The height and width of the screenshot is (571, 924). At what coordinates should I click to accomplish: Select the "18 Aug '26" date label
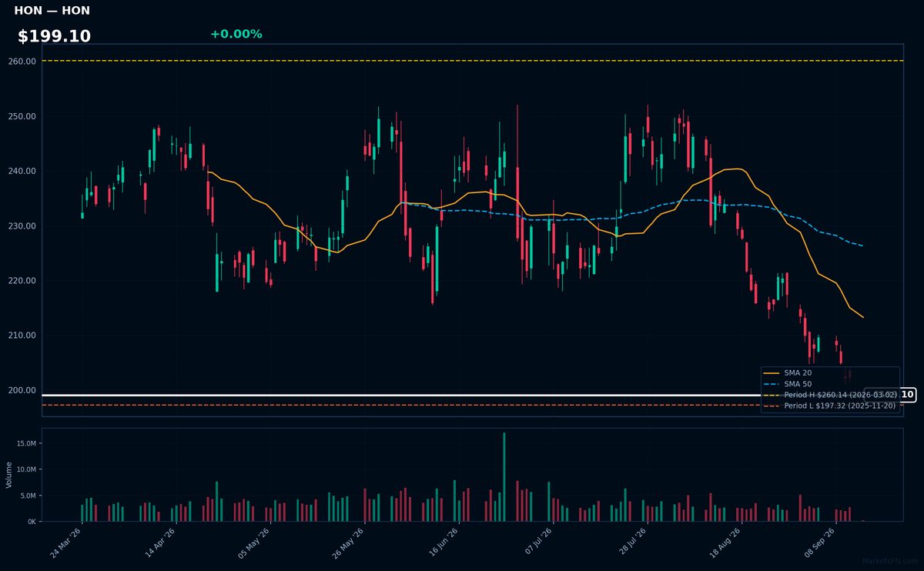point(725,543)
